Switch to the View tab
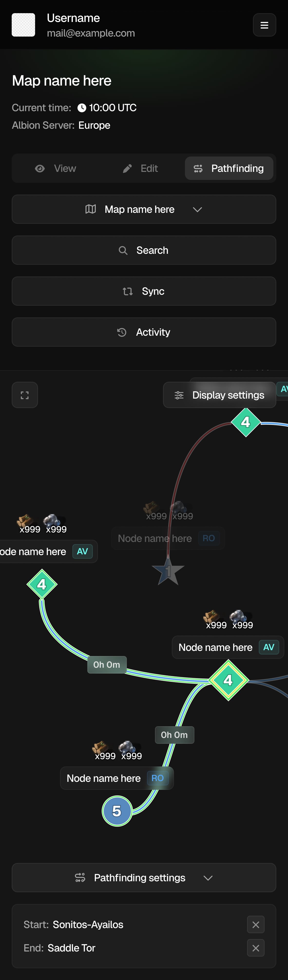The height and width of the screenshot is (980, 288). [56, 168]
